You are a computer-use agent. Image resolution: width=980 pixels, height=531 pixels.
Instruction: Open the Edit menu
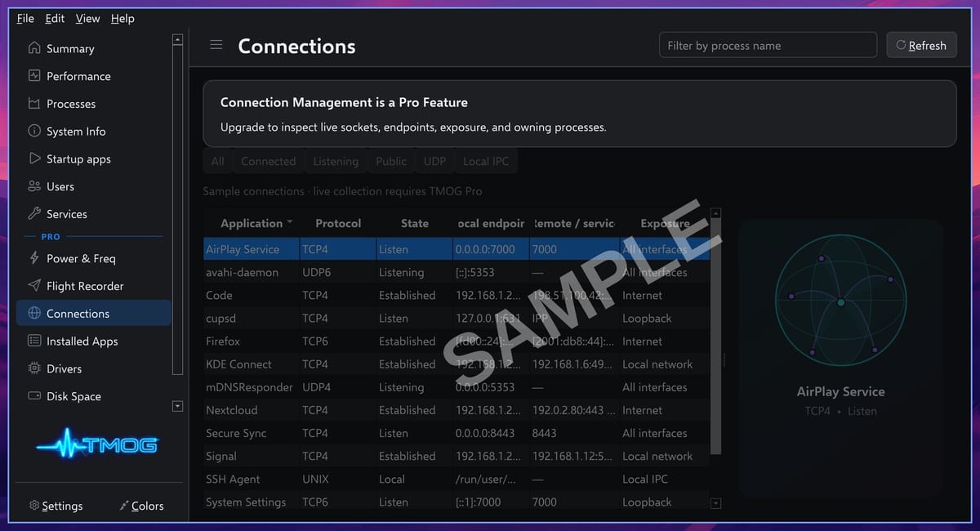tap(55, 18)
